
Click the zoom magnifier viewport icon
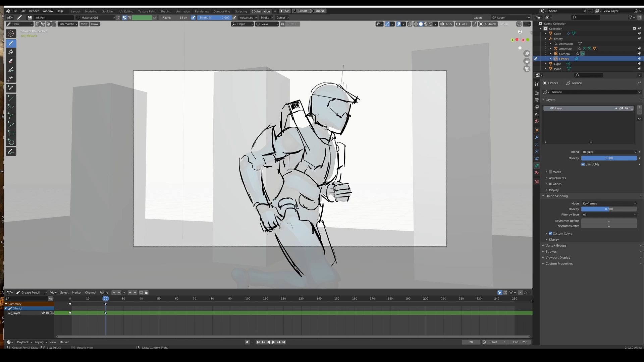click(527, 54)
